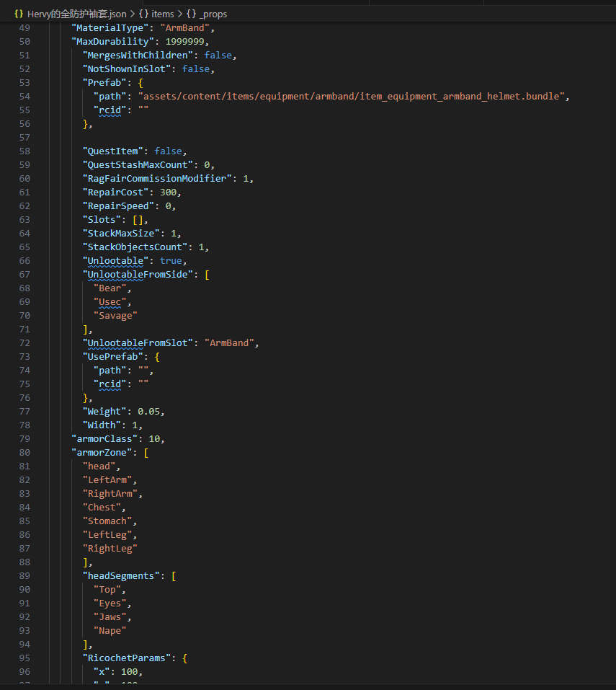Click the chevron between items and _props
616x690 pixels.
click(180, 14)
